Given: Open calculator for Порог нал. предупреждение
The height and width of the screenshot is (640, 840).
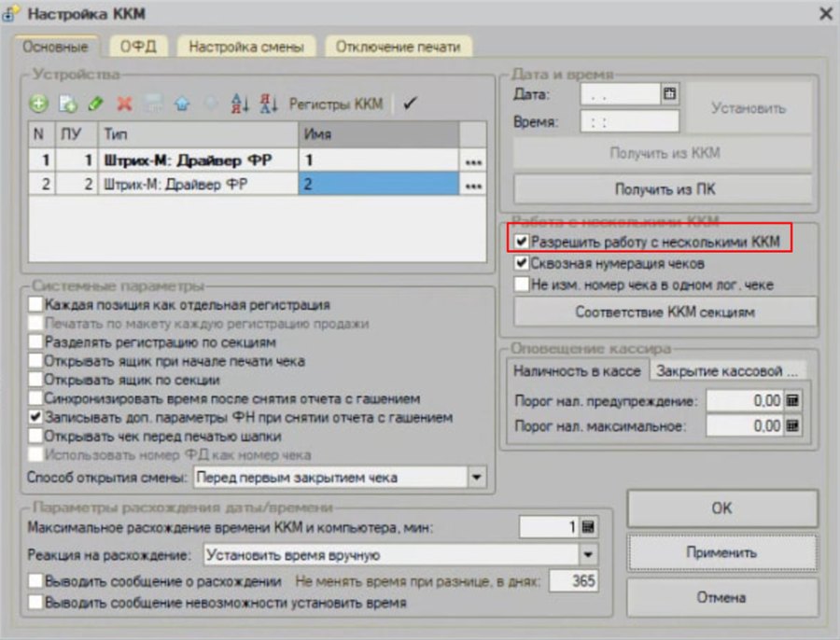Looking at the screenshot, I should 792,400.
